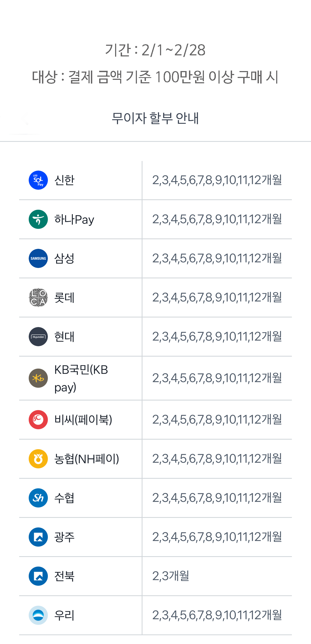Click the dark Hyundai card icon
The width and height of the screenshot is (311, 644).
click(x=38, y=337)
